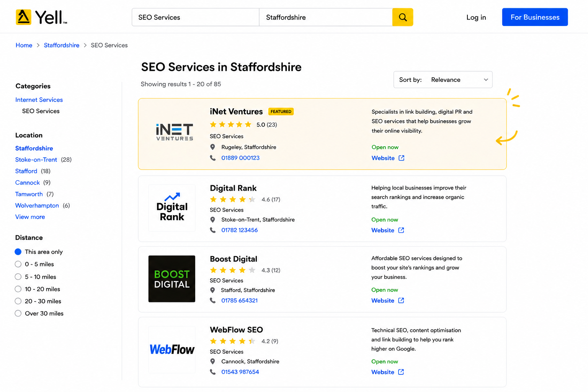Click the Sort by dropdown chevron arrow
588x392 pixels.
486,80
